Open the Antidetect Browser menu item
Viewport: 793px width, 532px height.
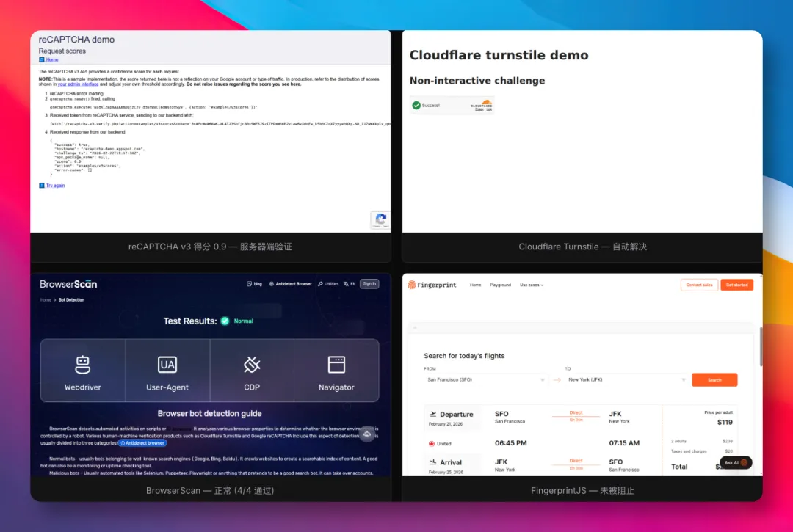[x=290, y=284]
